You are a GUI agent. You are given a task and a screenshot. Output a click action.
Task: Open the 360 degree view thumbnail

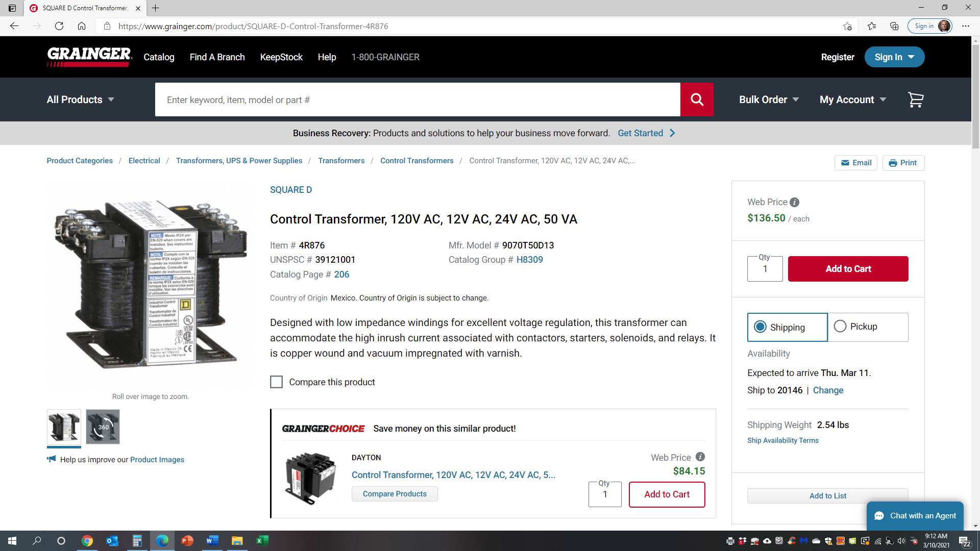(103, 427)
